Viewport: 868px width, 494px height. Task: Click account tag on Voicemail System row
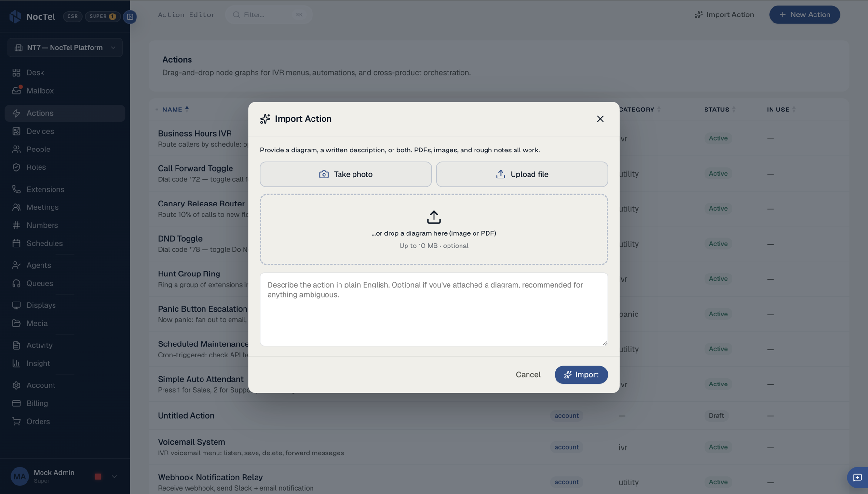566,447
